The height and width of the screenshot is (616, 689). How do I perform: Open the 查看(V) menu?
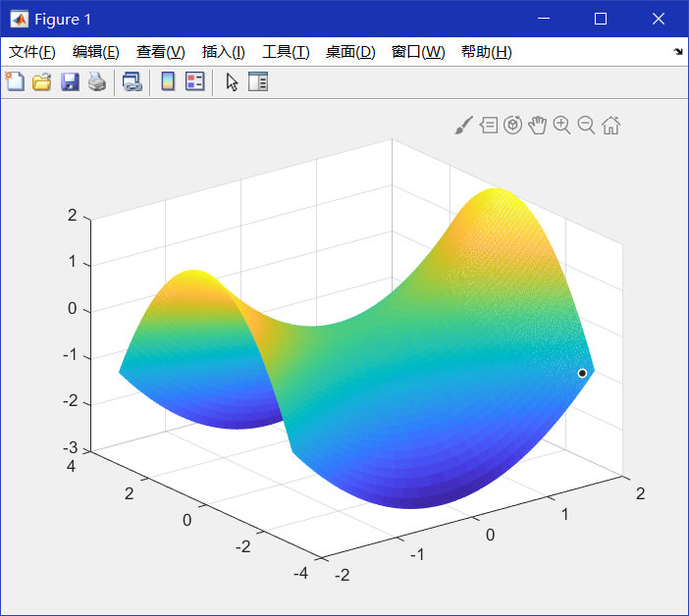(160, 52)
